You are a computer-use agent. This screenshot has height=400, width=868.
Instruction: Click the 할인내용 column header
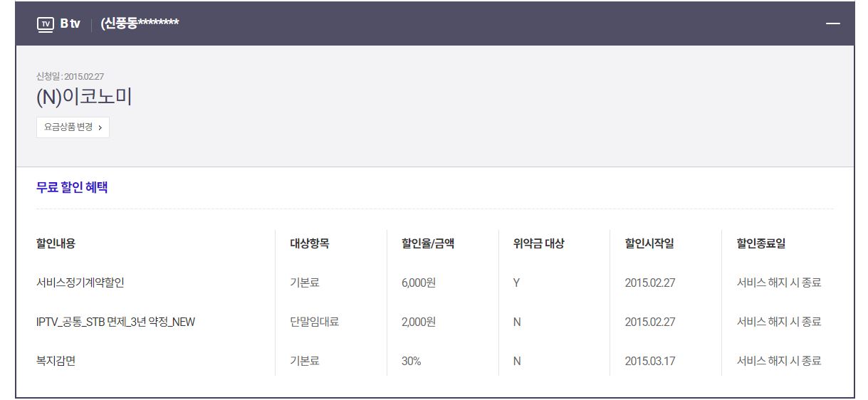pyautogui.click(x=56, y=243)
